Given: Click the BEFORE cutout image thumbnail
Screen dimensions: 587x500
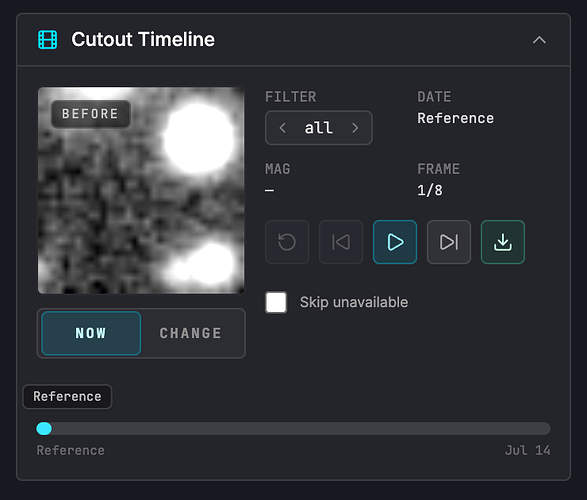Looking at the screenshot, I should coord(141,190).
